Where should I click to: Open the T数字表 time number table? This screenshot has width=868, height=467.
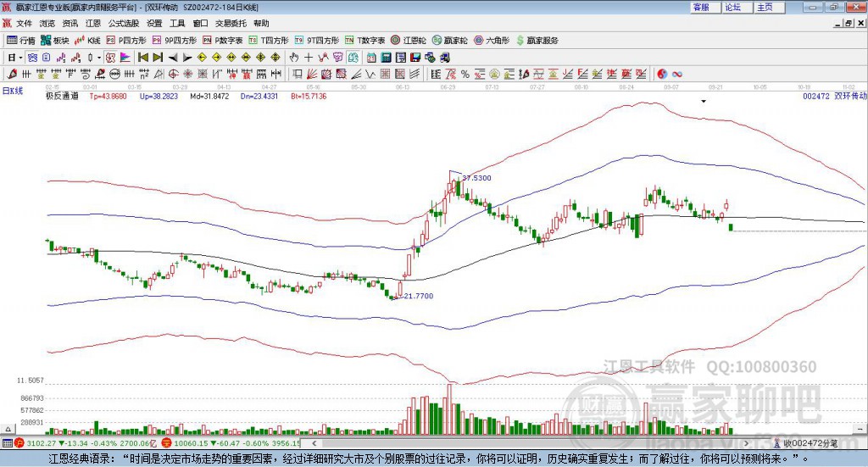tap(364, 41)
